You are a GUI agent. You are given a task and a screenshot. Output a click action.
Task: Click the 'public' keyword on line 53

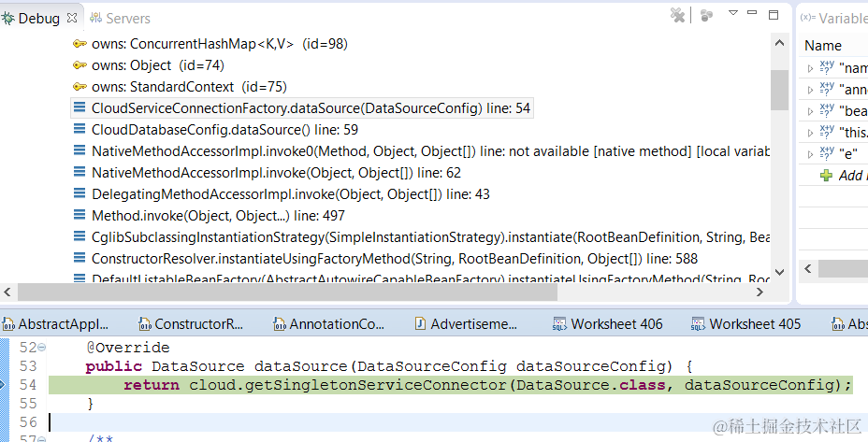click(x=113, y=366)
